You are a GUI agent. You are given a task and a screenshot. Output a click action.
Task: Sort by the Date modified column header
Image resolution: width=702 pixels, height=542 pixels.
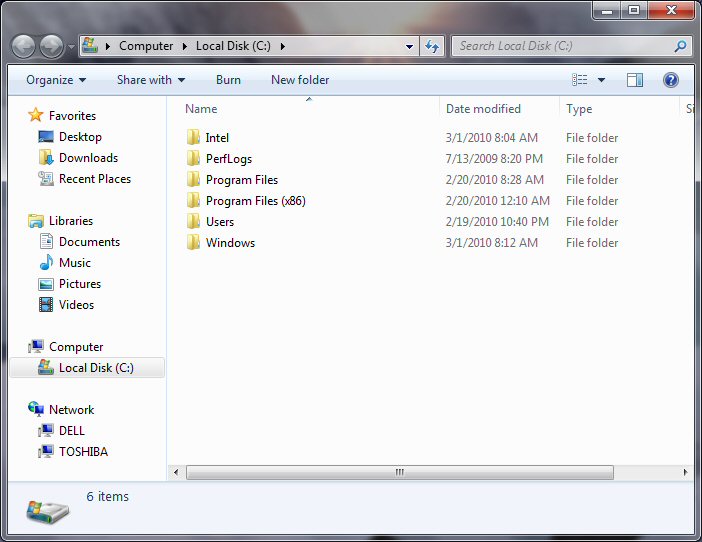483,109
